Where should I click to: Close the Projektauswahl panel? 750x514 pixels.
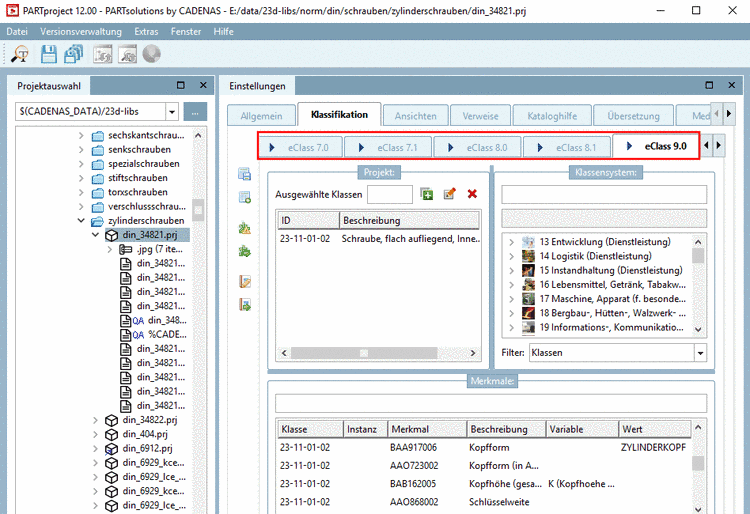[203, 85]
